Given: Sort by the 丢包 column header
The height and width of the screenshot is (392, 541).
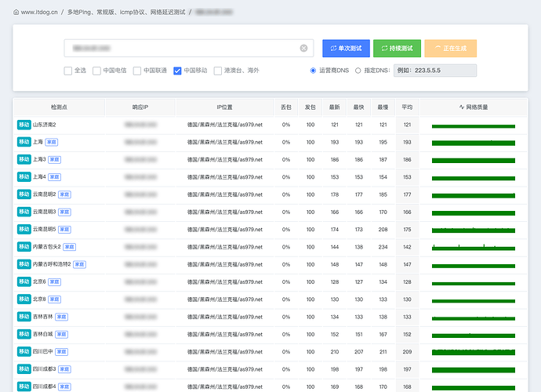Looking at the screenshot, I should tap(286, 107).
